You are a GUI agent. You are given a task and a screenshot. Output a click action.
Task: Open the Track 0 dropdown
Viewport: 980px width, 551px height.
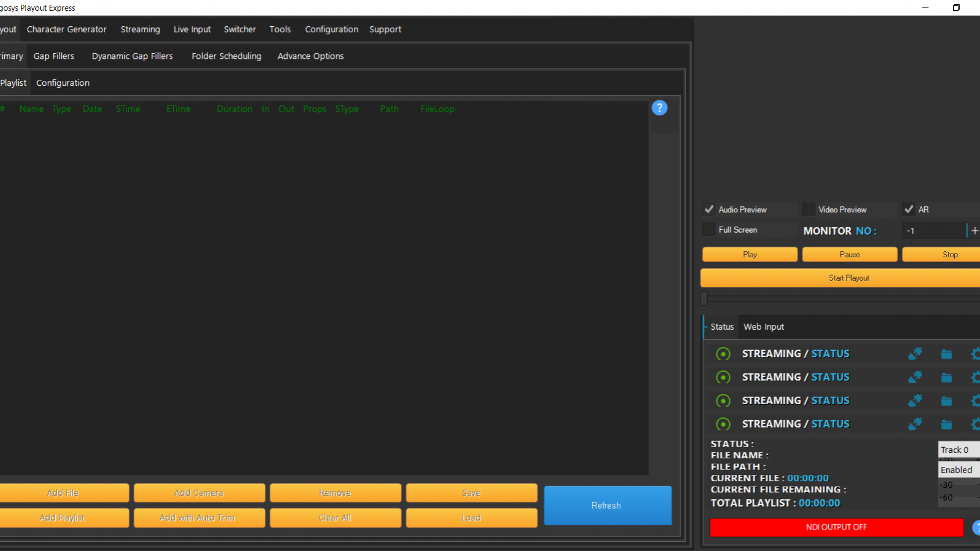[959, 450]
